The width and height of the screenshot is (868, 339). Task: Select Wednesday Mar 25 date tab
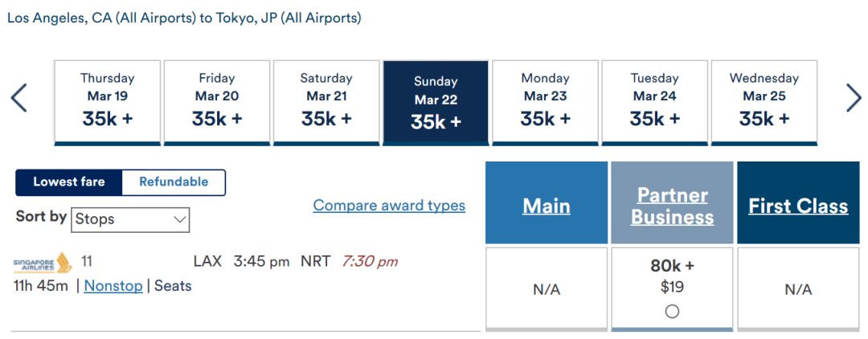point(764,103)
